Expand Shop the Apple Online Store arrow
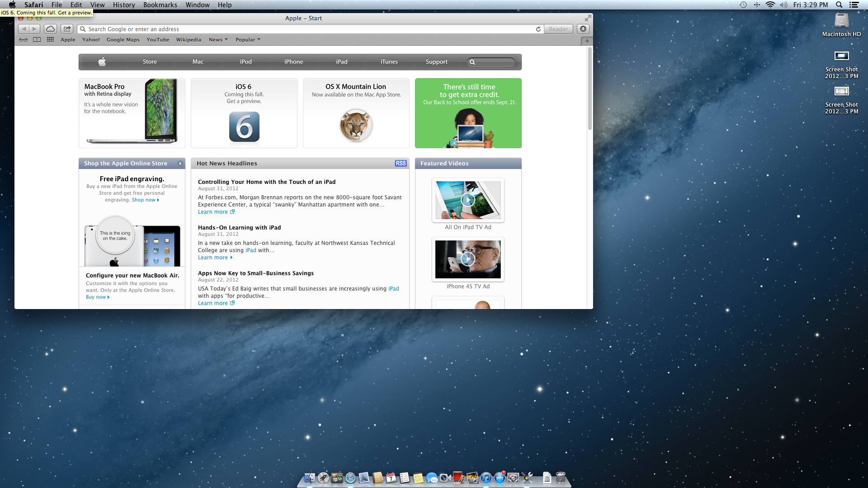This screenshot has height=488, width=868. pos(180,164)
